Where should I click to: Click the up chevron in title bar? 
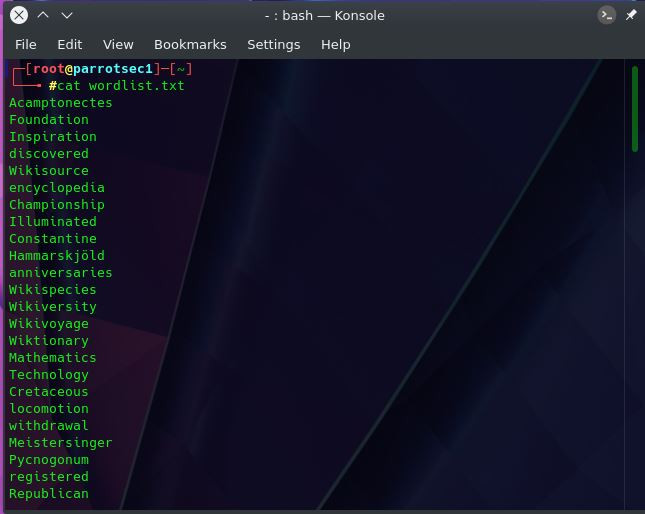click(43, 16)
